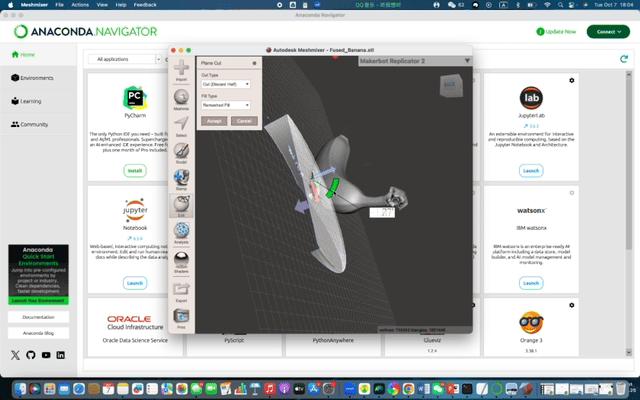Open the Sculpt tool
Viewport: 640px width, 400px height.
coord(181,153)
